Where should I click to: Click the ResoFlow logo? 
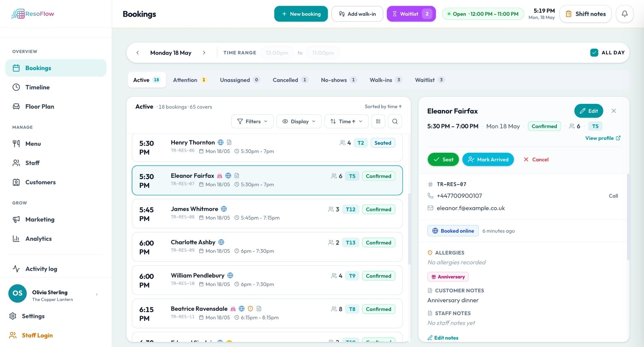click(33, 14)
